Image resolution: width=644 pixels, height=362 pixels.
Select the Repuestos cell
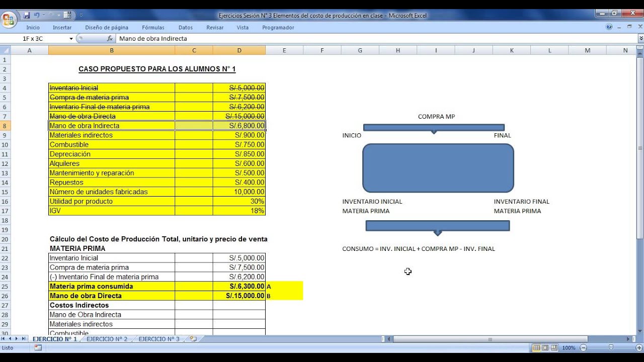112,183
